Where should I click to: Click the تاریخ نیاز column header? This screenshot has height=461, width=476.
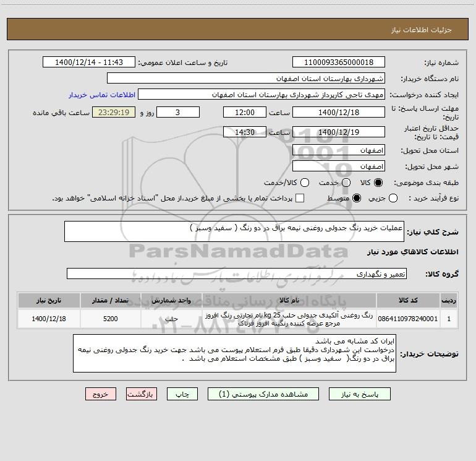coord(49,300)
